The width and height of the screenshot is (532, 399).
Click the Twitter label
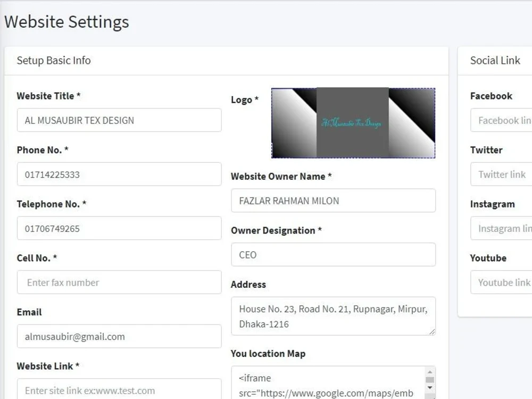pyautogui.click(x=486, y=150)
